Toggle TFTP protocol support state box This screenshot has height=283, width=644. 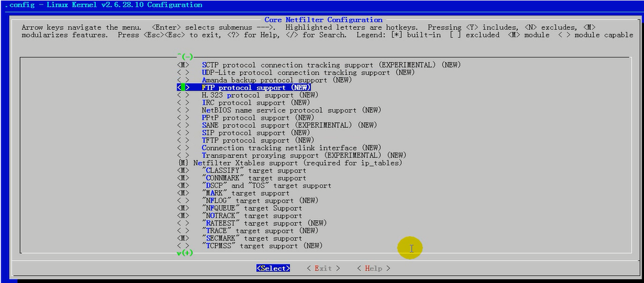coord(183,141)
